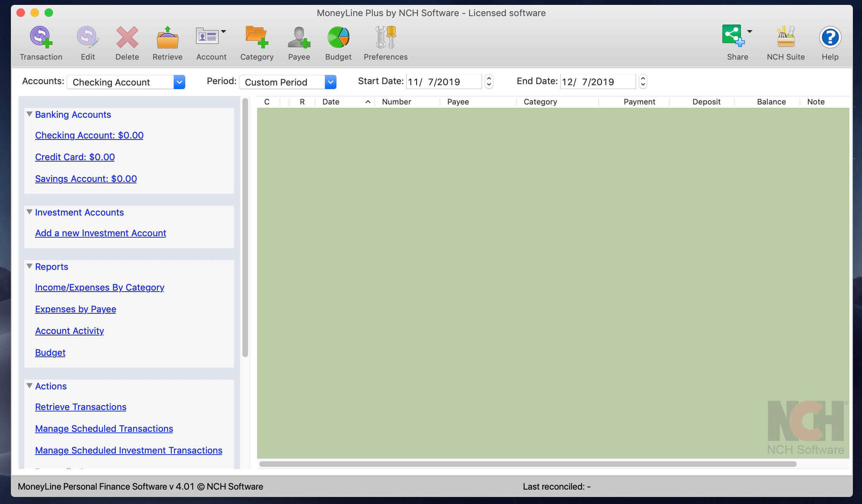Sort by the Balance column header

767,102
